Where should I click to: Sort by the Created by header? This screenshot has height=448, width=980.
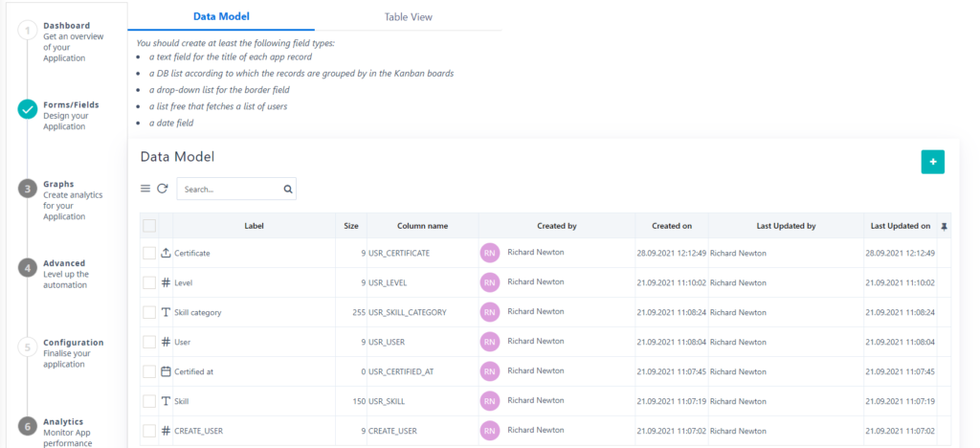pyautogui.click(x=557, y=226)
